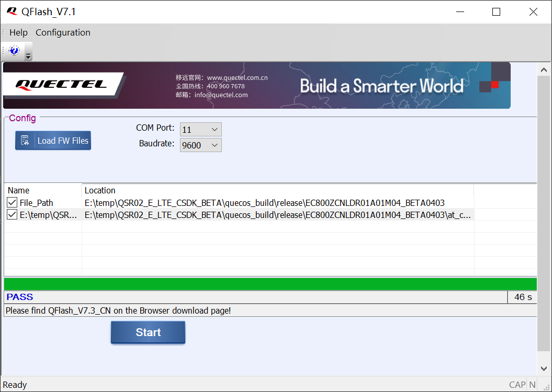Click the QFlash logo in title bar
The image size is (552, 392).
[x=12, y=11]
